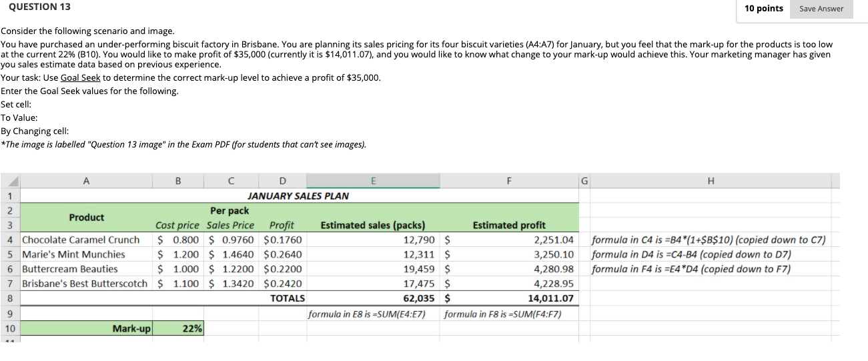Click the 'formula in C4' note
The height and width of the screenshot is (361, 868).
point(709,240)
